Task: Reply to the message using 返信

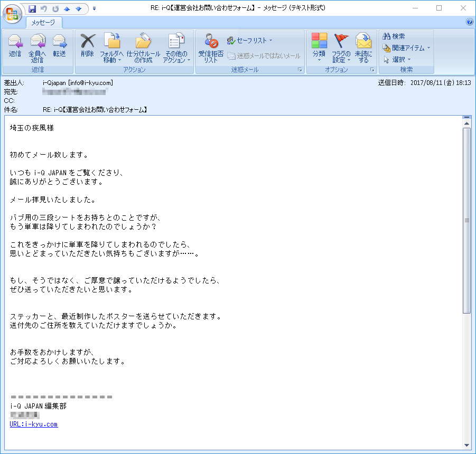Action: pyautogui.click(x=15, y=45)
